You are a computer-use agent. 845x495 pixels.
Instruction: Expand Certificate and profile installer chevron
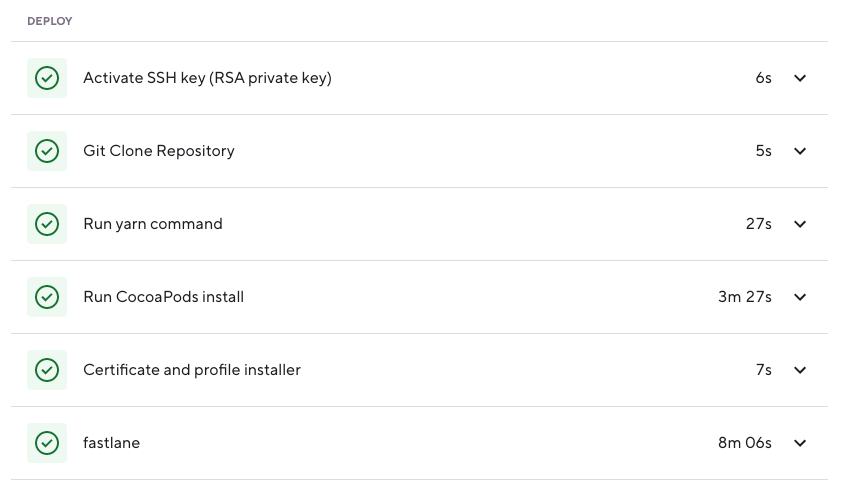[800, 370]
